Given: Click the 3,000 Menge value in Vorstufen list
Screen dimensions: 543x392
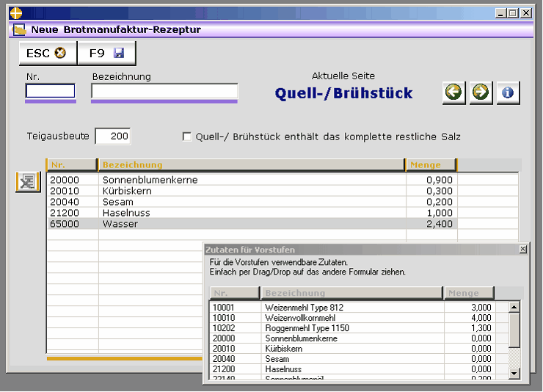Looking at the screenshot, I should pyautogui.click(x=481, y=308).
